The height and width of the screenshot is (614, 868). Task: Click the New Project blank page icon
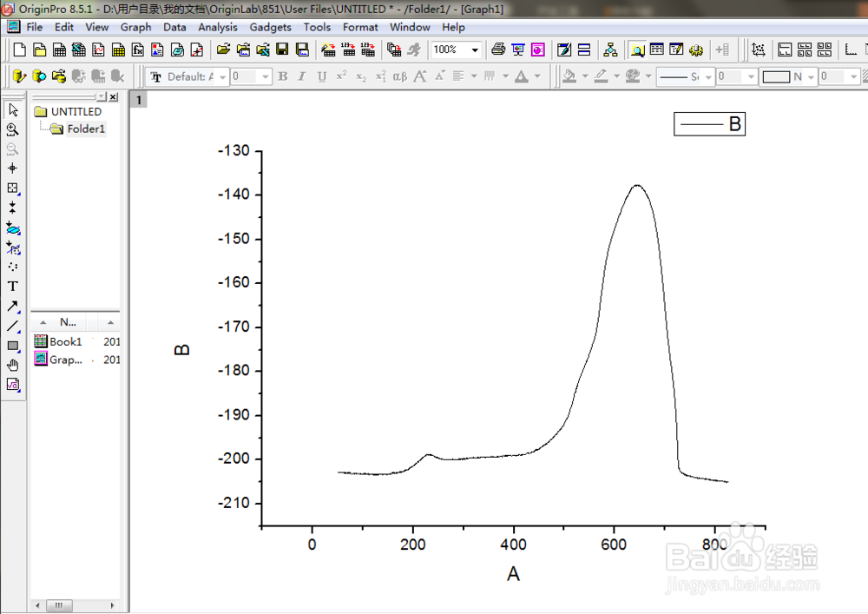(19, 50)
